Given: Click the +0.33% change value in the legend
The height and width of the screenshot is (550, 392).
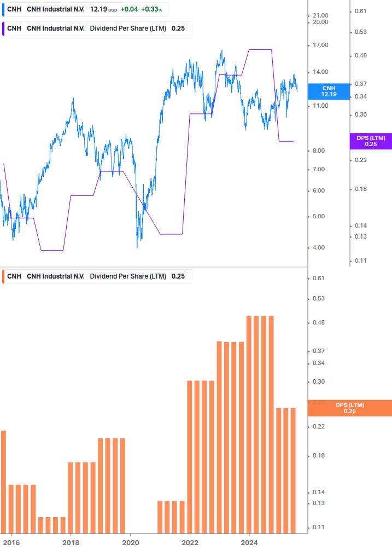Looking at the screenshot, I should 151,9.
